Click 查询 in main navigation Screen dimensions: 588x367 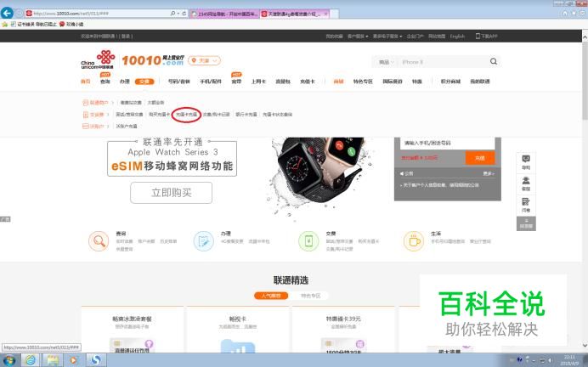[105, 82]
